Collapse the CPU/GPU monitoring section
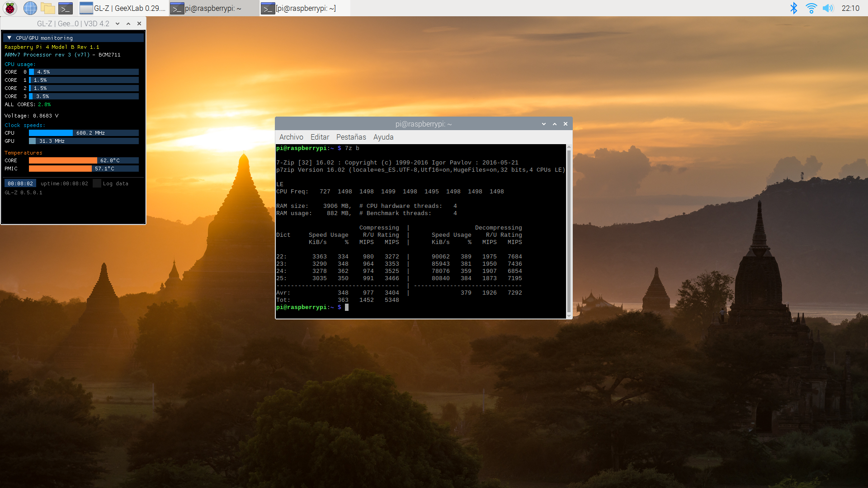Screen dimensions: 868x488 9,38
